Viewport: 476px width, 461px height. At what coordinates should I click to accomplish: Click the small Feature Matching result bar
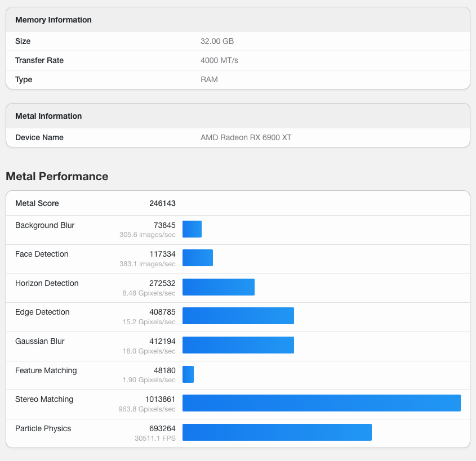pos(188,374)
